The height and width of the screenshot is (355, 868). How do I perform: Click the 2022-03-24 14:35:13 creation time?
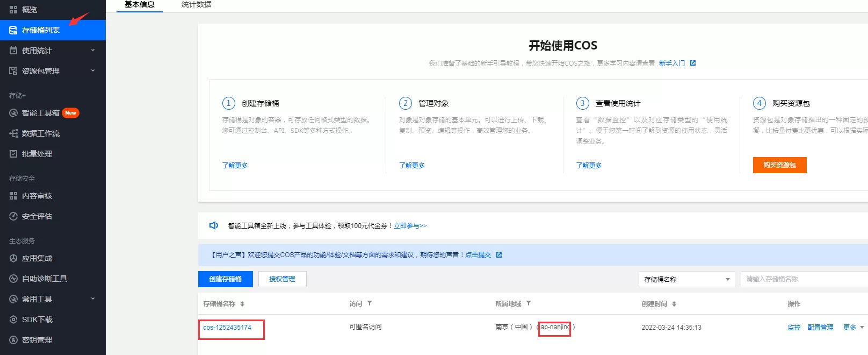click(671, 328)
